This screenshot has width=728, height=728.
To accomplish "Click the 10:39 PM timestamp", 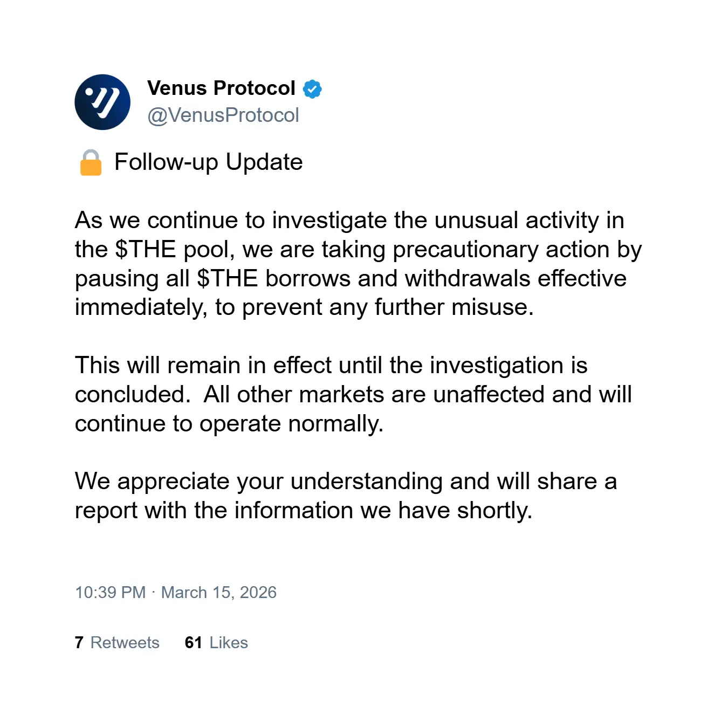I will 111,593.
